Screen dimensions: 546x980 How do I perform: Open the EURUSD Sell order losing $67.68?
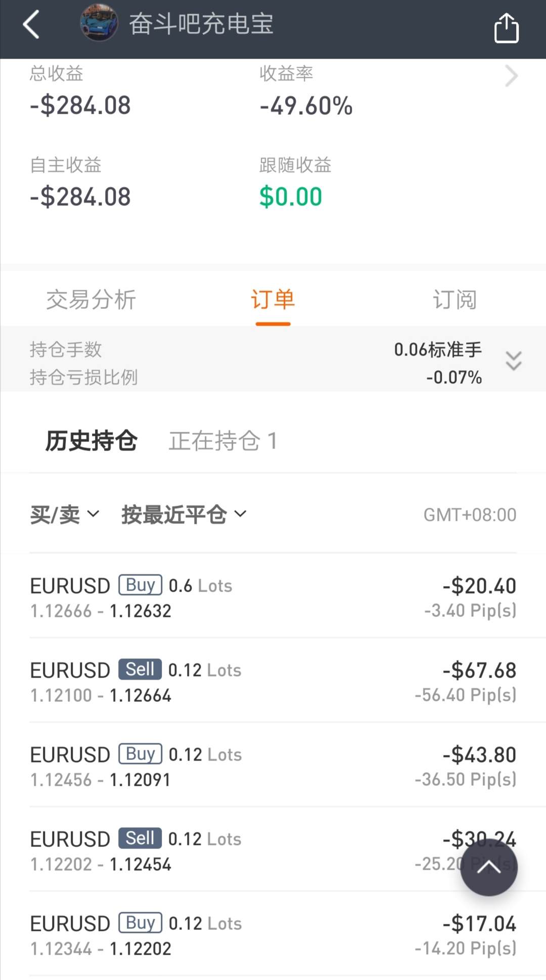pos(273,681)
